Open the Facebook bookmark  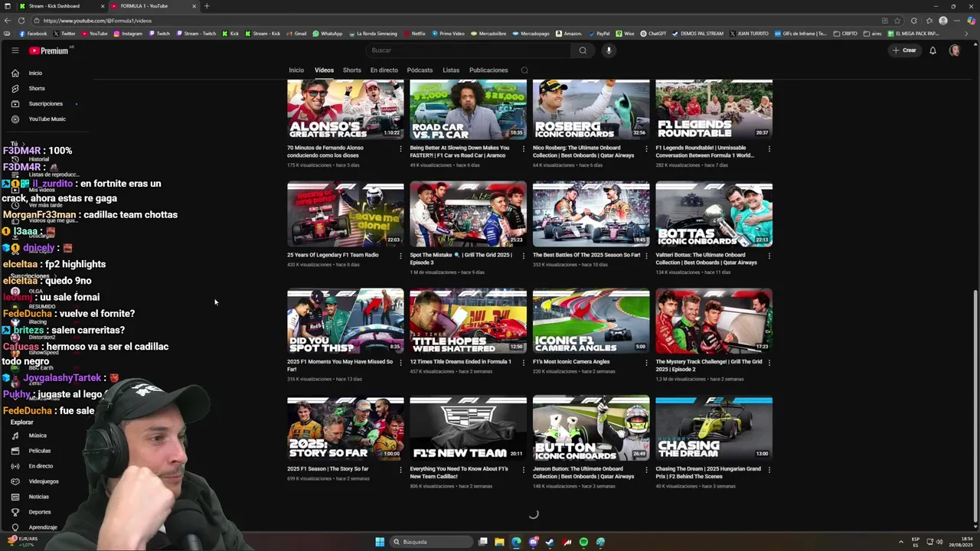[x=32, y=34]
